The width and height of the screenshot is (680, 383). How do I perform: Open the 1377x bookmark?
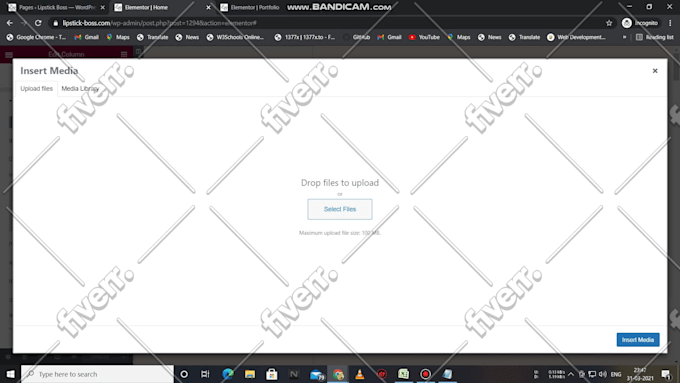tap(305, 37)
